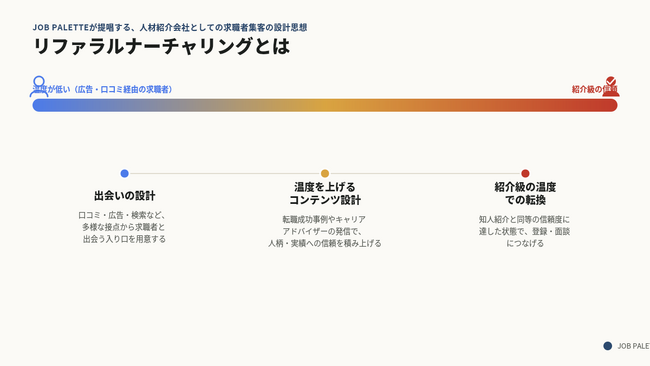Click the red label 紹介級の信頼
The image size is (650, 366).
click(x=594, y=89)
